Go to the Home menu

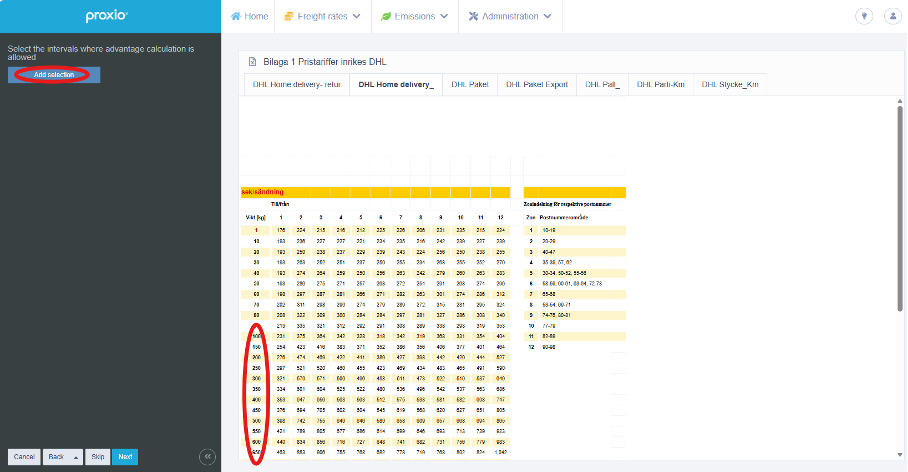click(249, 16)
